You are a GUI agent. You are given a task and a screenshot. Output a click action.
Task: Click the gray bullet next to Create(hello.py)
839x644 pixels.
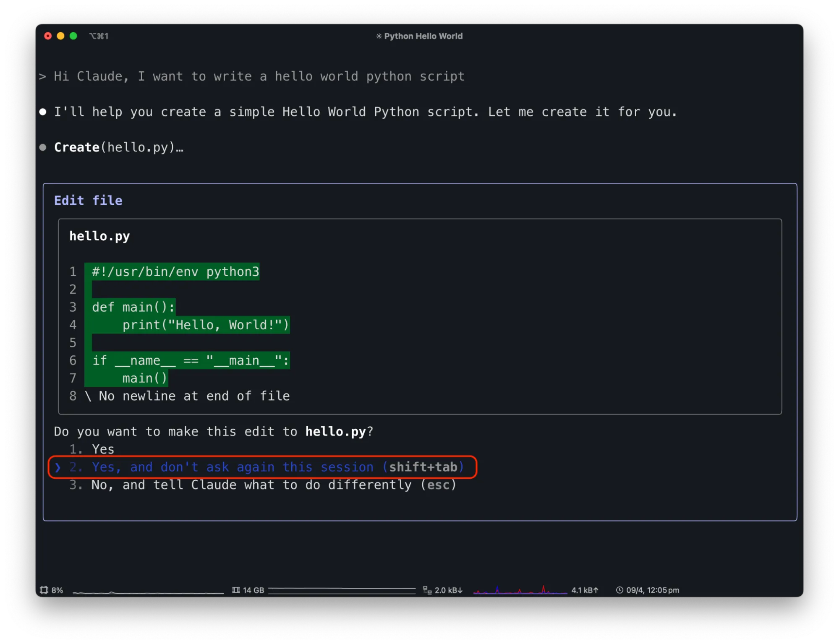click(43, 147)
